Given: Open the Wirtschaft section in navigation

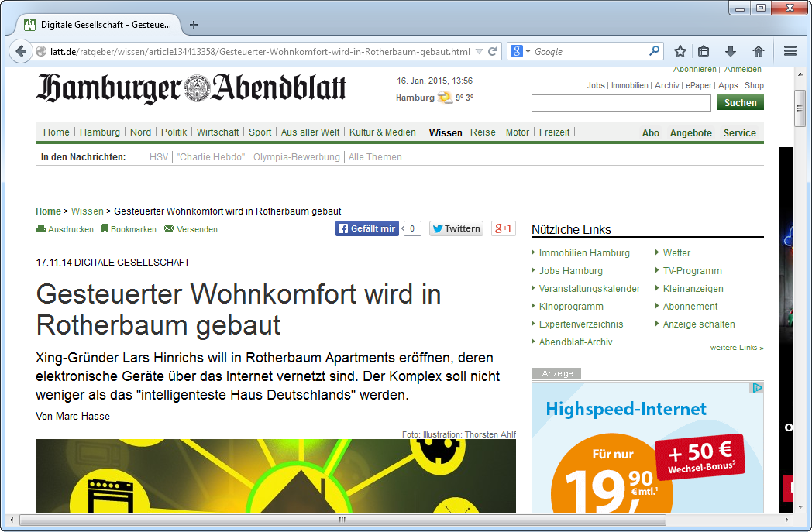Looking at the screenshot, I should click(x=218, y=132).
